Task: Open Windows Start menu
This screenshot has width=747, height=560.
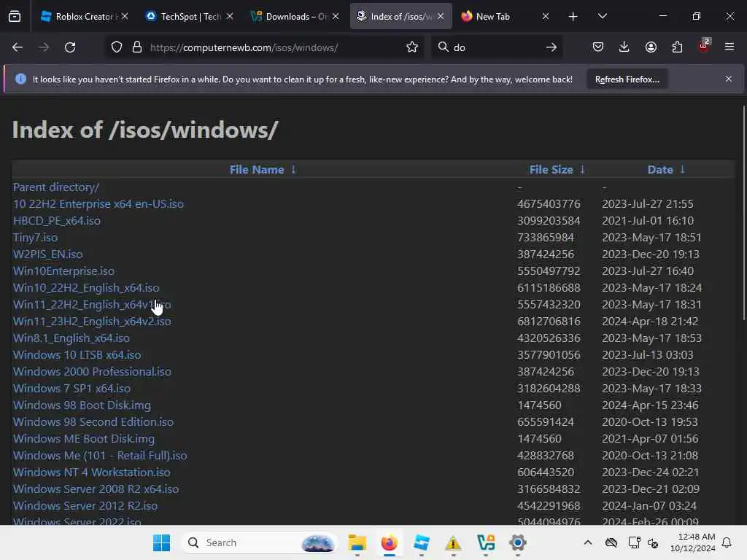Action: coord(161,542)
